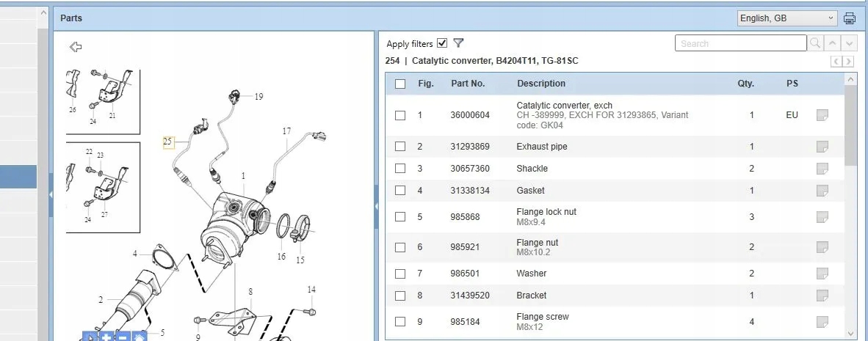Check the box for Flange nut 985921
868x341 pixels.
400,247
